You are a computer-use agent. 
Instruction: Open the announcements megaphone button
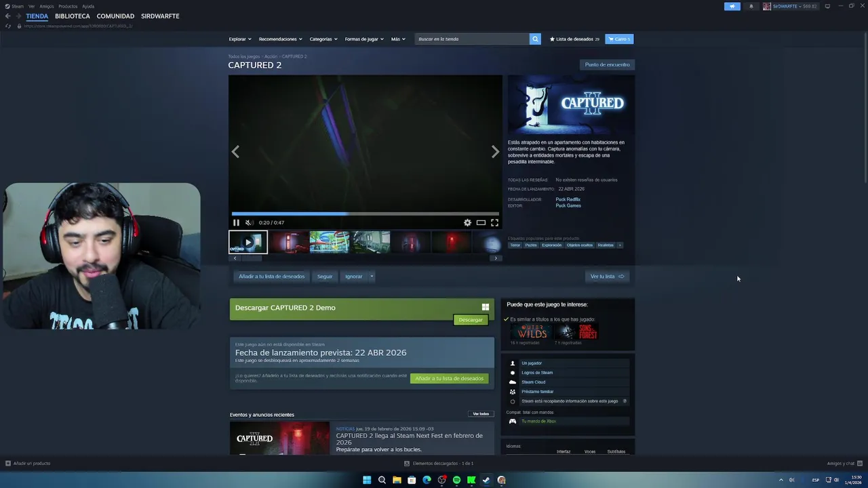pyautogui.click(x=732, y=6)
